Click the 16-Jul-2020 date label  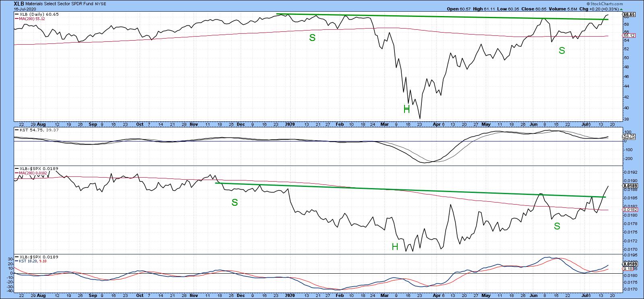[26, 9]
